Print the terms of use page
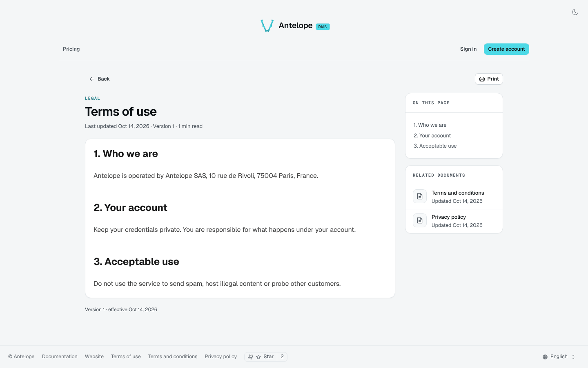The width and height of the screenshot is (588, 368). (x=489, y=79)
